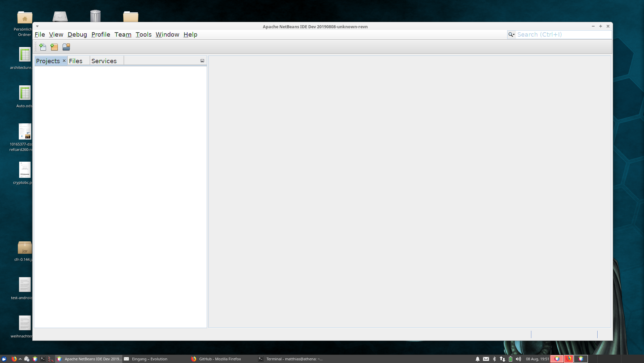Screen dimensions: 644x363
Task: Open the View menu
Action: click(x=56, y=35)
